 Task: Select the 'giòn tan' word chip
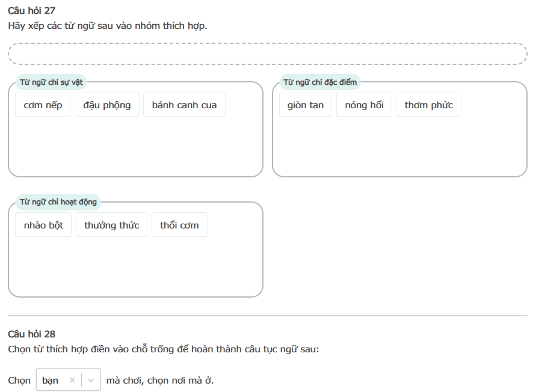coord(306,105)
